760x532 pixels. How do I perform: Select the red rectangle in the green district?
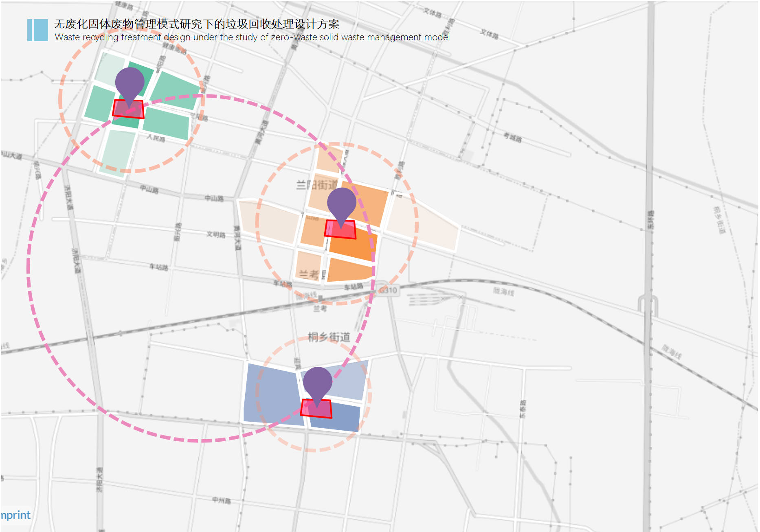128,109
